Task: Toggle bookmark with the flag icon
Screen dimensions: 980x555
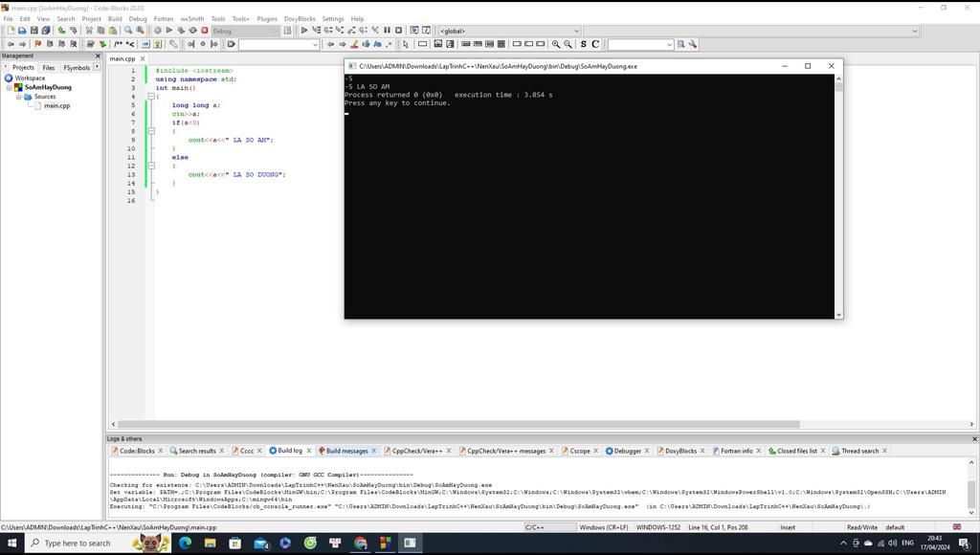Action: (37, 44)
